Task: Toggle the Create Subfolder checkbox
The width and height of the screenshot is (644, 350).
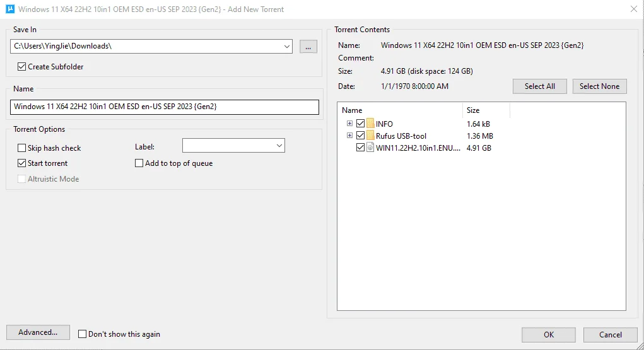Action: tap(22, 67)
